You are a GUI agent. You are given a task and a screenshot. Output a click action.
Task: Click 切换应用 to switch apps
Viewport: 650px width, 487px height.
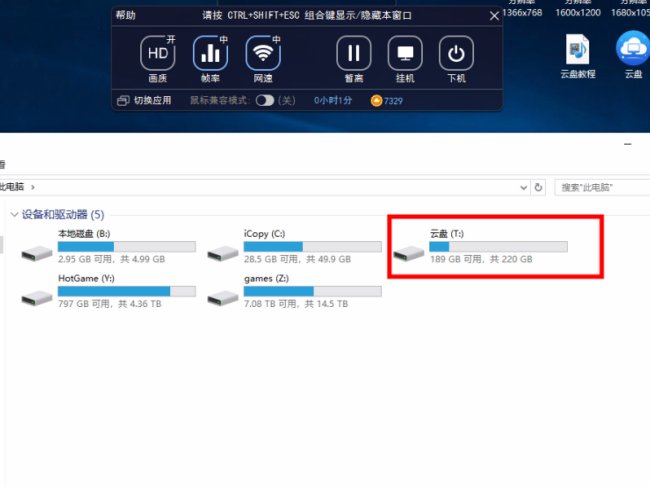tap(144, 101)
